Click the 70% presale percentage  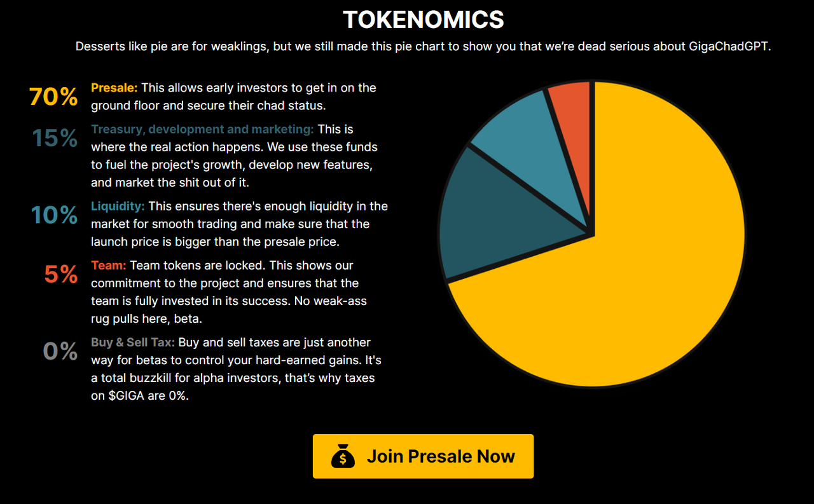[53, 97]
